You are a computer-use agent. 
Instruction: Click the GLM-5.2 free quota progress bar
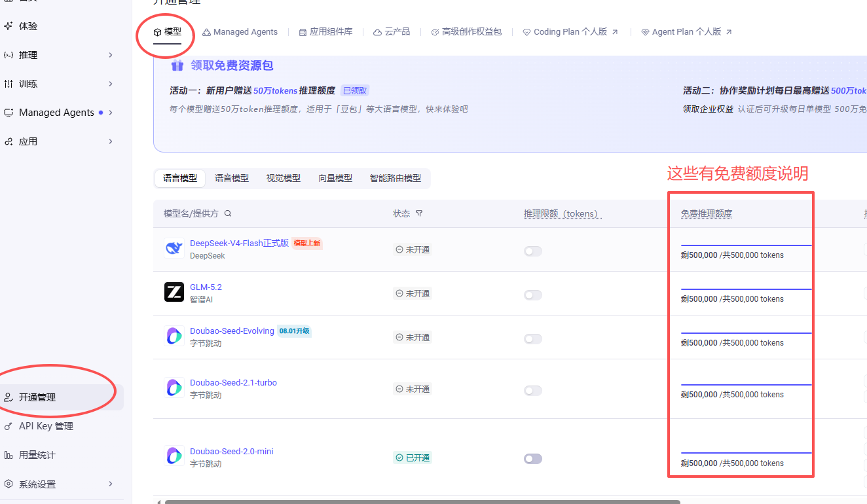(747, 289)
